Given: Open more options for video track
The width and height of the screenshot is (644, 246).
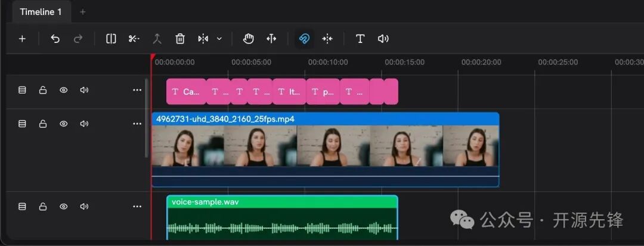Looking at the screenshot, I should (x=137, y=124).
